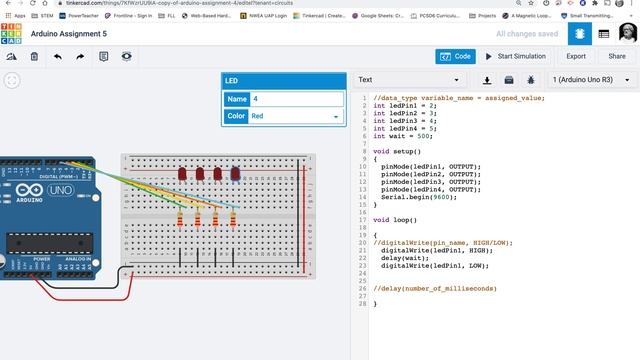This screenshot has height=360, width=640.
Task: Click the browser address bar URL
Action: click(x=180, y=3)
